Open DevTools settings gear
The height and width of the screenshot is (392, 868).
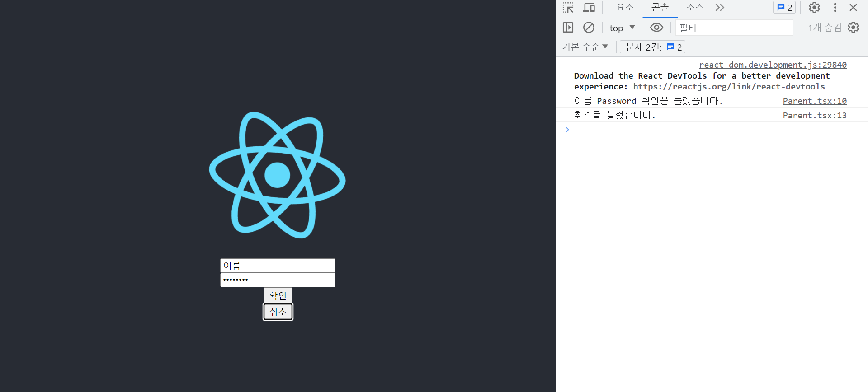pyautogui.click(x=814, y=8)
